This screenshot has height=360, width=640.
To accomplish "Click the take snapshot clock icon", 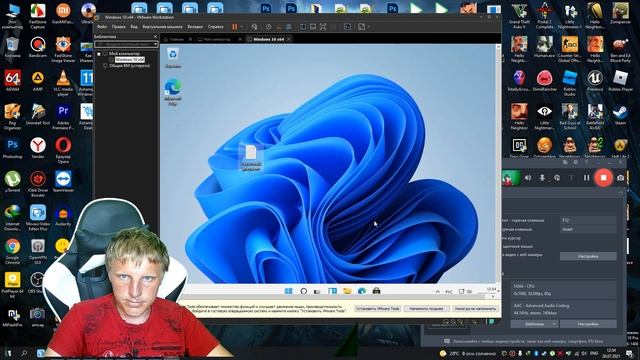I will coord(269,27).
